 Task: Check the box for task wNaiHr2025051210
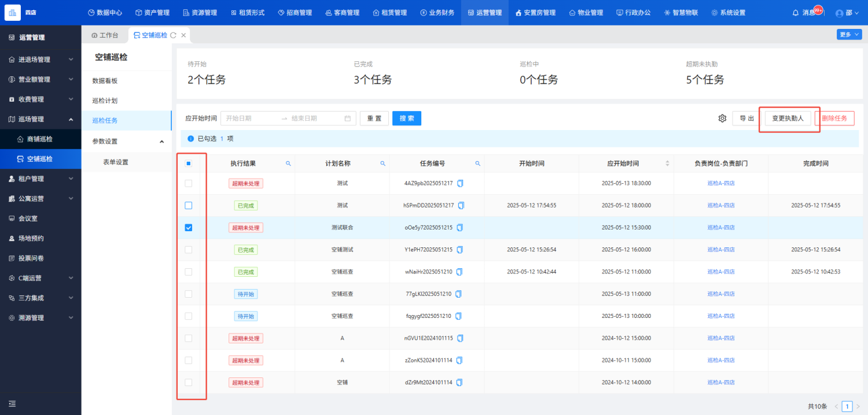coord(189,272)
